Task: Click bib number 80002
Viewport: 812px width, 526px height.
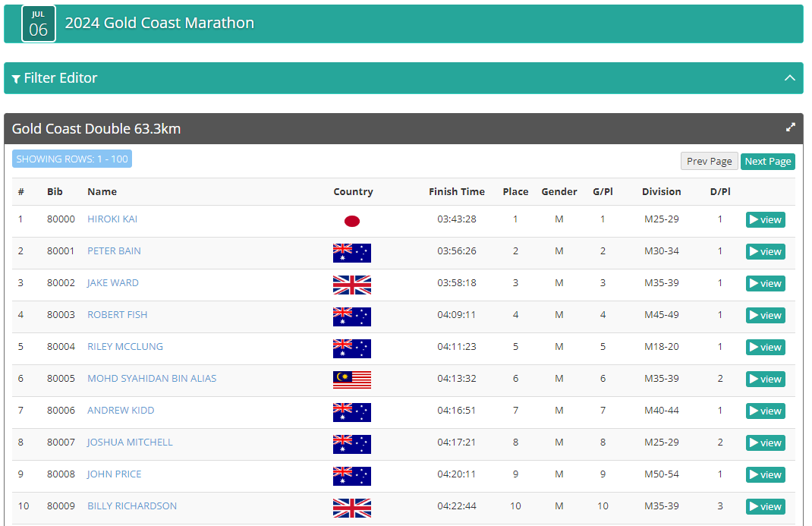Action: click(x=61, y=282)
